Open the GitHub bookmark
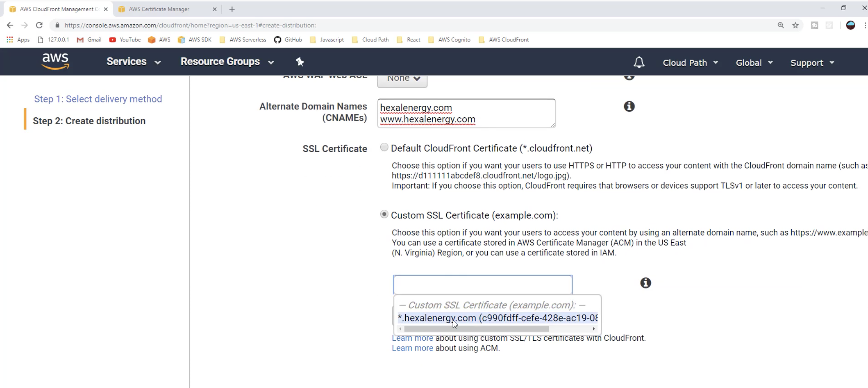Screen dimensions: 868x388 tap(288, 40)
